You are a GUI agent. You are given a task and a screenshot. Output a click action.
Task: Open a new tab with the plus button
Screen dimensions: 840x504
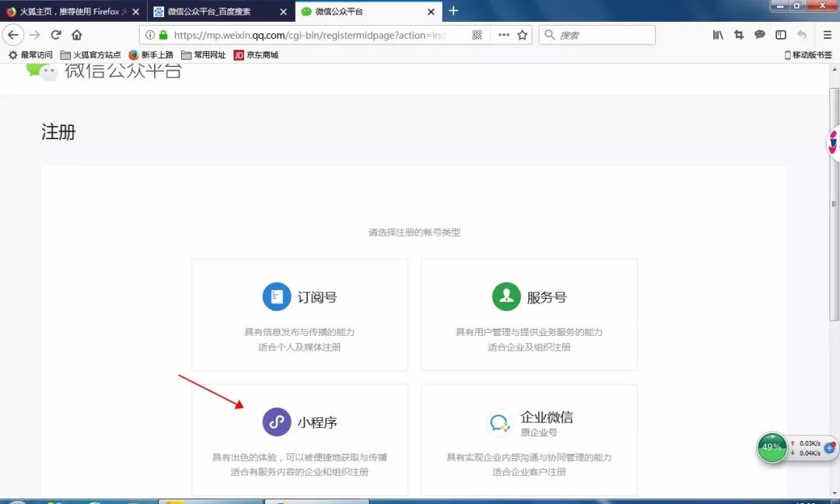click(453, 11)
